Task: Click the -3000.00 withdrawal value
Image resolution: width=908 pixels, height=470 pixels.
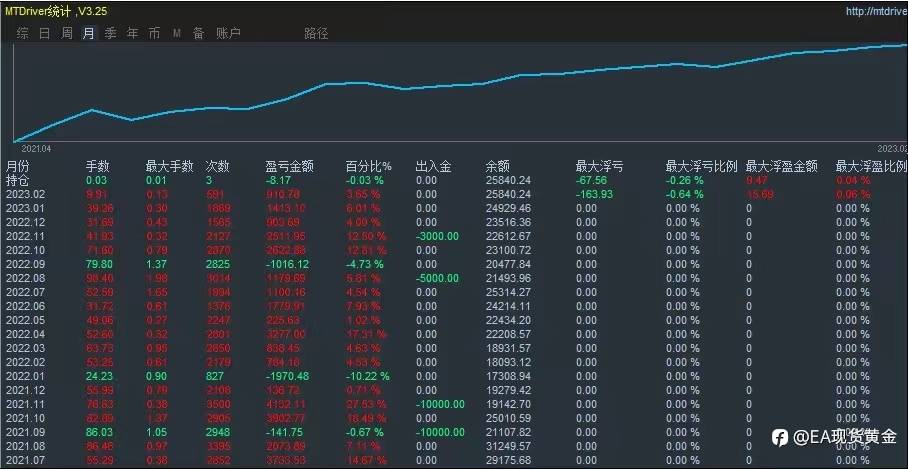Action: (x=437, y=236)
